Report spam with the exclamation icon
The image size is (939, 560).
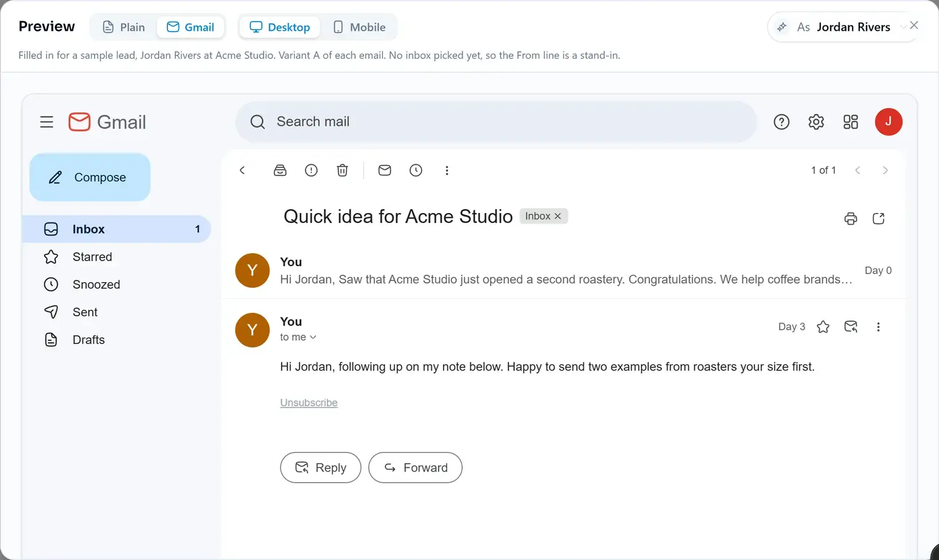[x=311, y=170]
